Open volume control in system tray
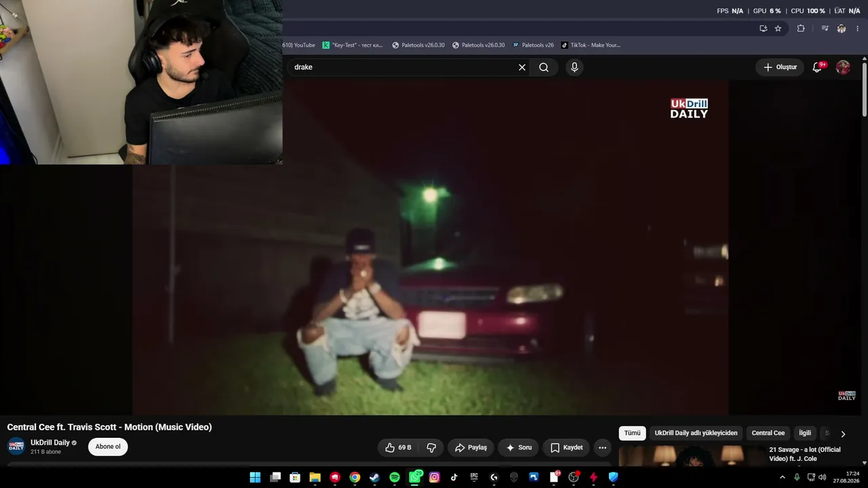The image size is (868, 488). click(823, 477)
